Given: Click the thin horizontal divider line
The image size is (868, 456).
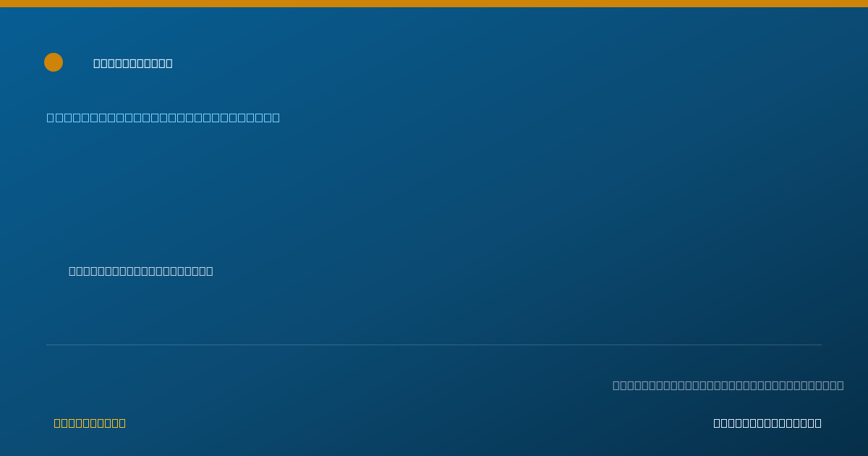Looking at the screenshot, I should [434, 345].
